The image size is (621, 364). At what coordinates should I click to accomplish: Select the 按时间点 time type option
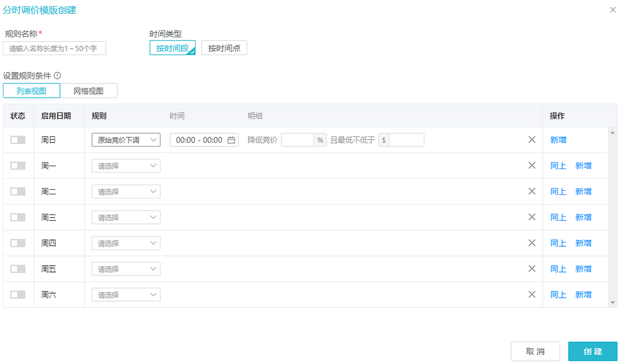pos(224,48)
